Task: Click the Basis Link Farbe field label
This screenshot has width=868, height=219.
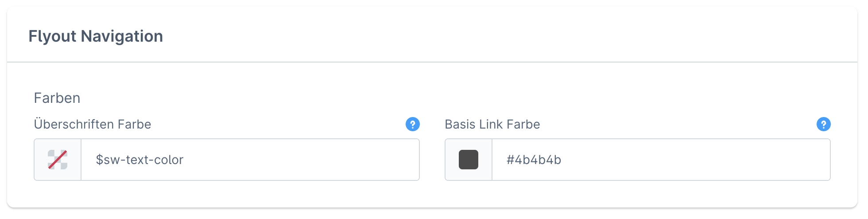Action: pyautogui.click(x=492, y=124)
